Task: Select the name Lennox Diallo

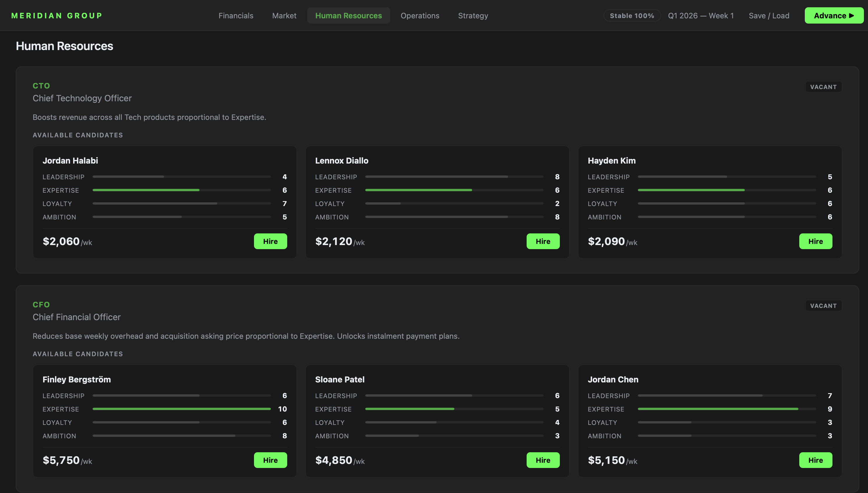Action: coord(341,160)
